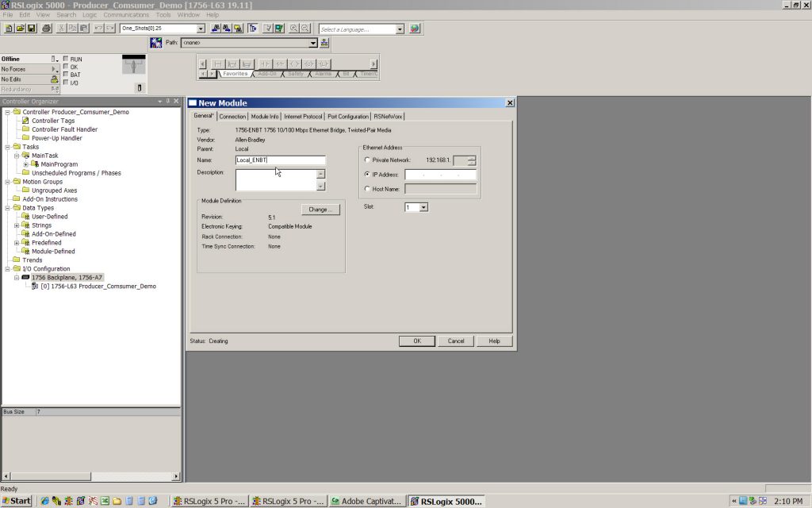Select the Host Name radio button
Image resolution: width=812 pixels, height=508 pixels.
[367, 189]
